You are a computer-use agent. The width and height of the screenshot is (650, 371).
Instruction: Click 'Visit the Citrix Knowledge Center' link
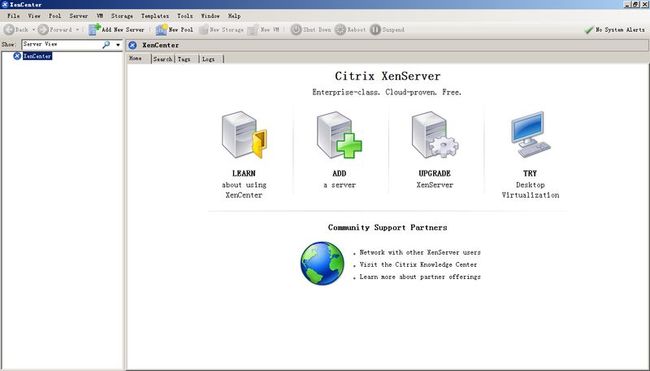[x=418, y=264]
